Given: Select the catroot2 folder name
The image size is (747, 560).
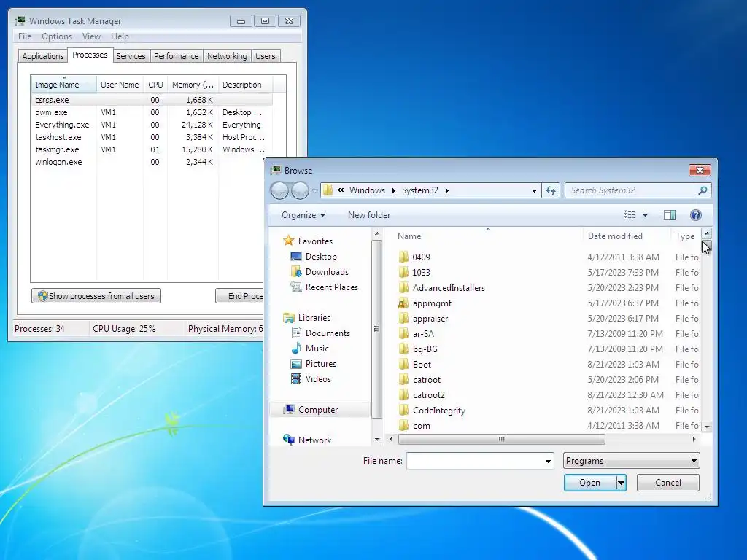Looking at the screenshot, I should click(x=429, y=395).
